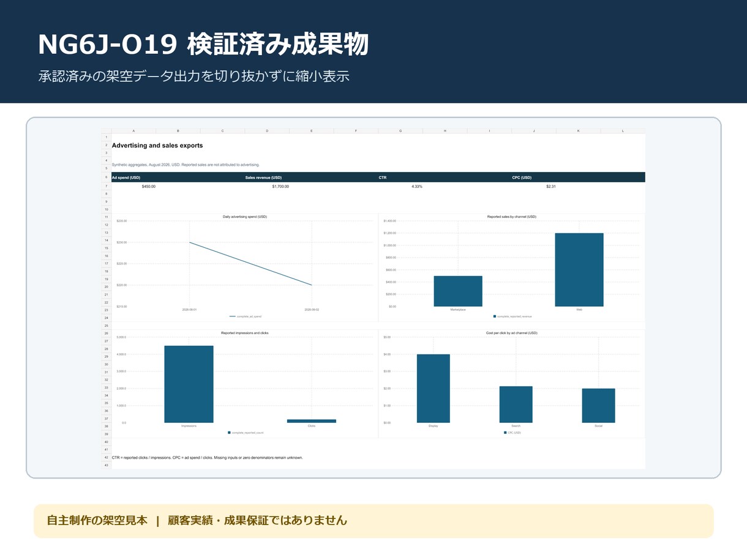Click the small Clicks bar
This screenshot has width=747, height=560.
(312, 421)
